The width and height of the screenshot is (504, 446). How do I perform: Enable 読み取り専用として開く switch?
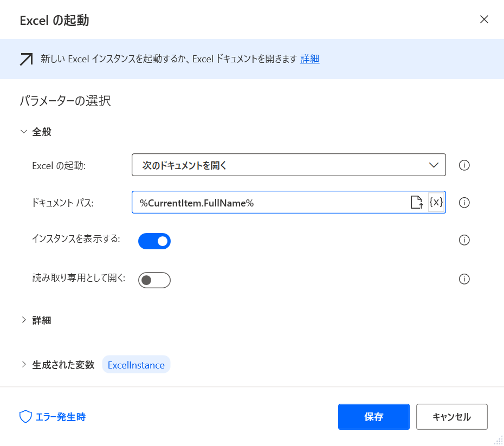pyautogui.click(x=154, y=280)
